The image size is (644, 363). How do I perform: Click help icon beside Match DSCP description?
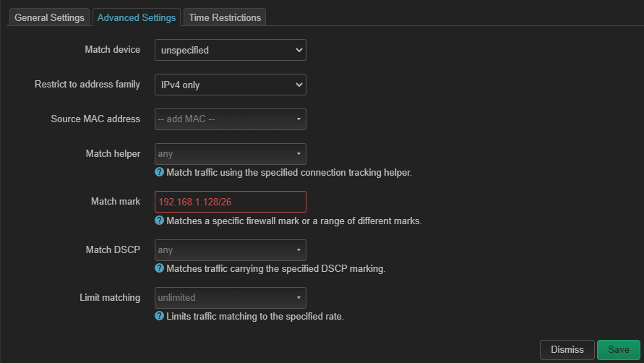point(159,268)
